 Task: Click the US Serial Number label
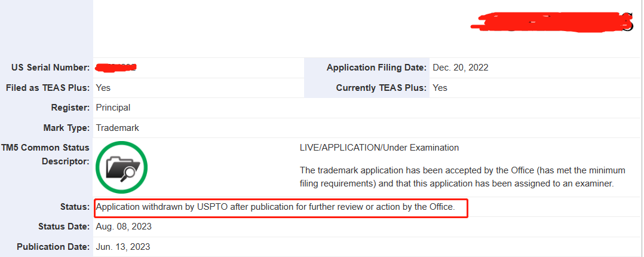coord(51,68)
